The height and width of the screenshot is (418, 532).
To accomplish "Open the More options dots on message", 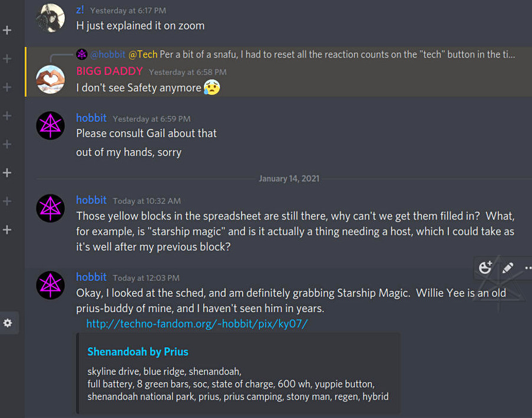I will [x=527, y=268].
